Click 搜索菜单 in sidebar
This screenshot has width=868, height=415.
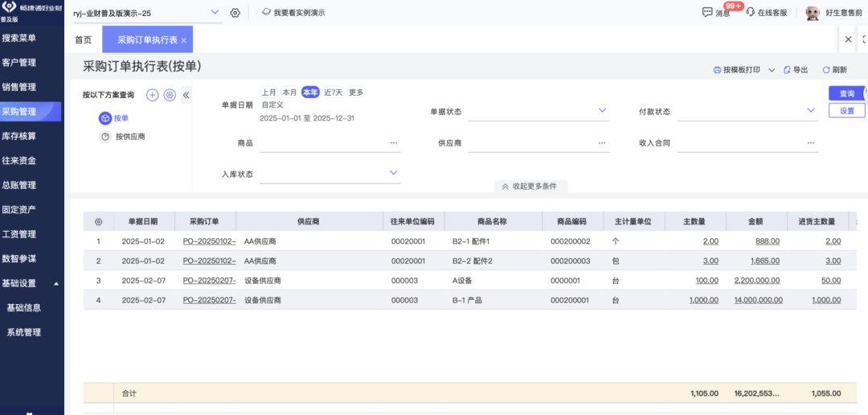(18, 38)
